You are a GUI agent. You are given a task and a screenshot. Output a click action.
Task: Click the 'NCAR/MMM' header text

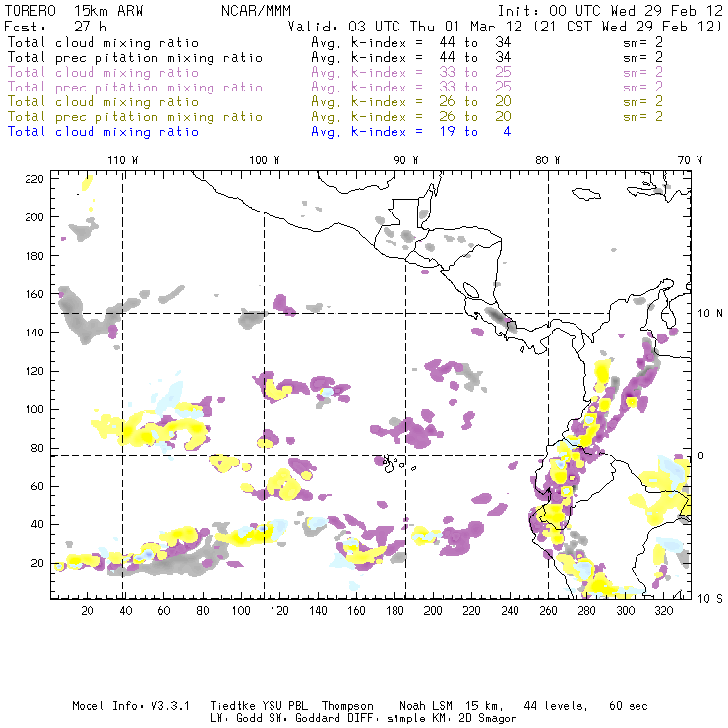coord(256,11)
